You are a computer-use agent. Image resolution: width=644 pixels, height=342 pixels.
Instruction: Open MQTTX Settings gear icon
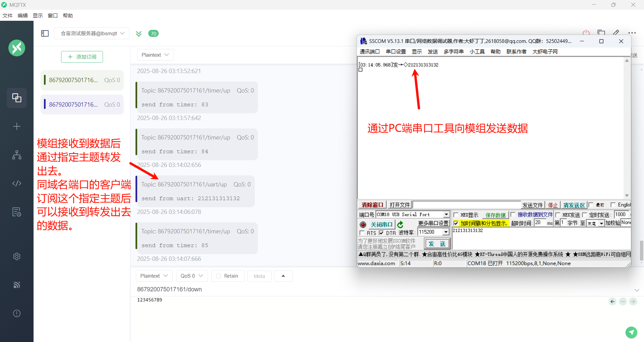tap(17, 256)
